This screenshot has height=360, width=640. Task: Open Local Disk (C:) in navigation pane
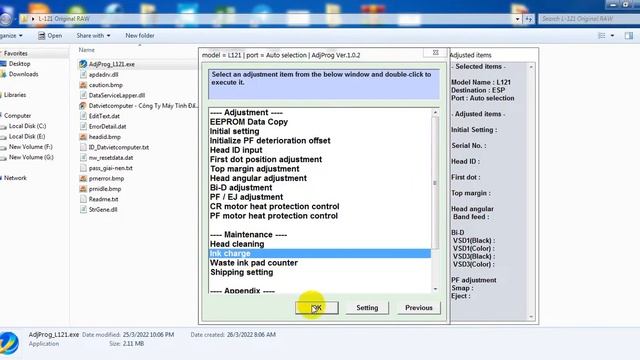click(x=27, y=126)
